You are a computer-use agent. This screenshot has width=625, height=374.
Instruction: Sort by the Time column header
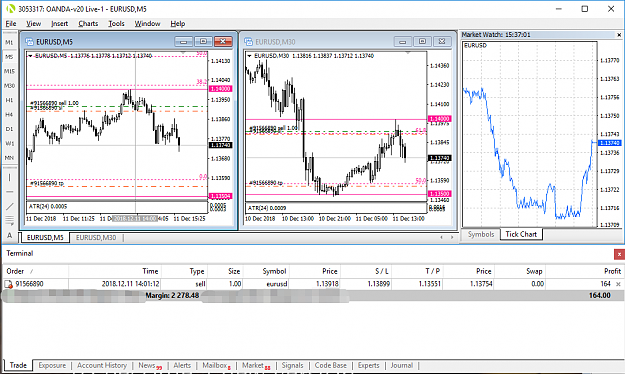tap(115, 271)
